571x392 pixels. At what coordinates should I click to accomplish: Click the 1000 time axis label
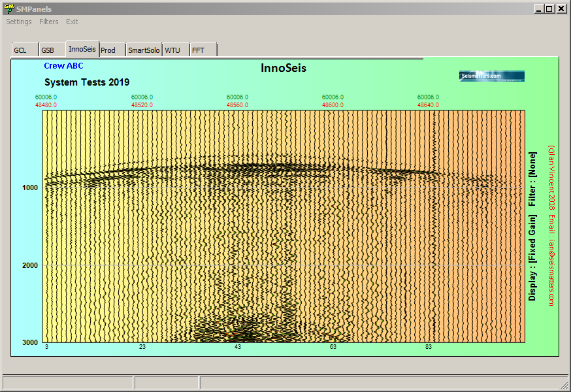pos(30,188)
